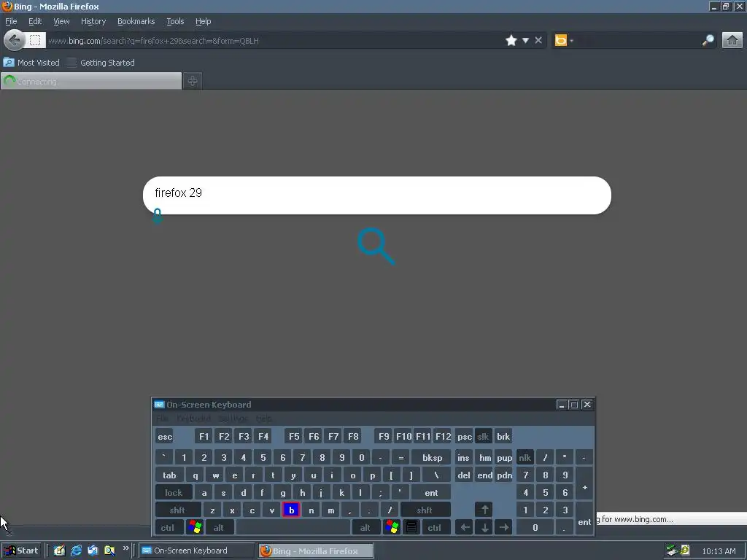This screenshot has height=560, width=747.
Task: Bookmark this page with the star icon
Action: (x=511, y=41)
